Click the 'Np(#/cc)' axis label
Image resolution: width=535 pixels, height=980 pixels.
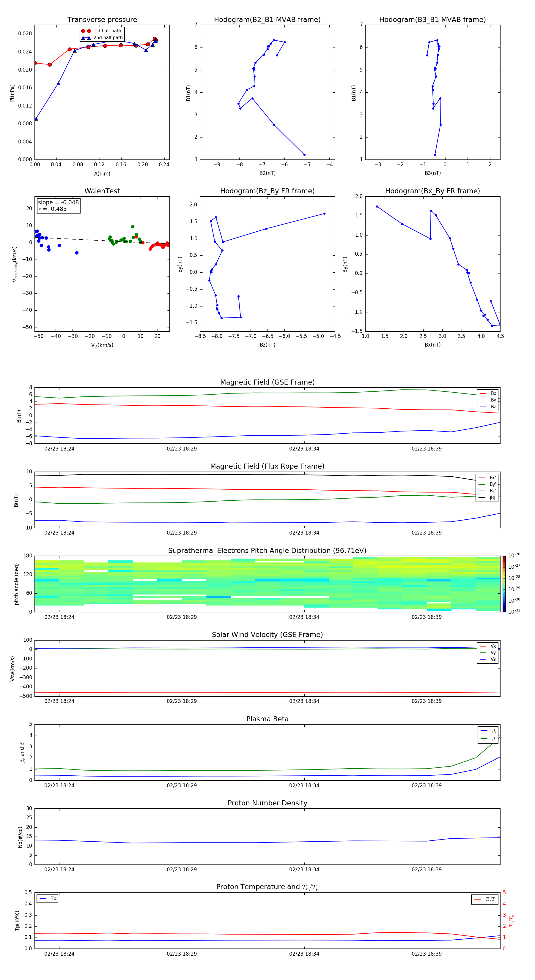(x=20, y=837)
